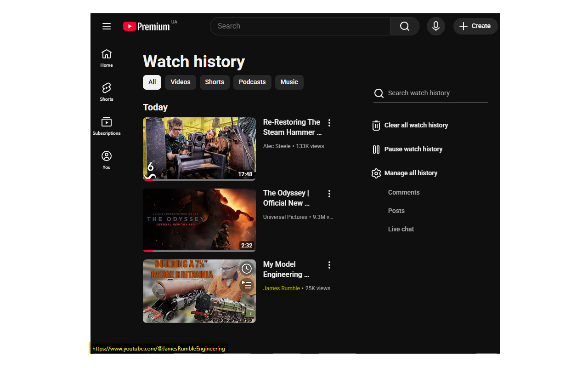Click the My Model Engineering title
This screenshot has width=588, height=368.
pyautogui.click(x=286, y=269)
